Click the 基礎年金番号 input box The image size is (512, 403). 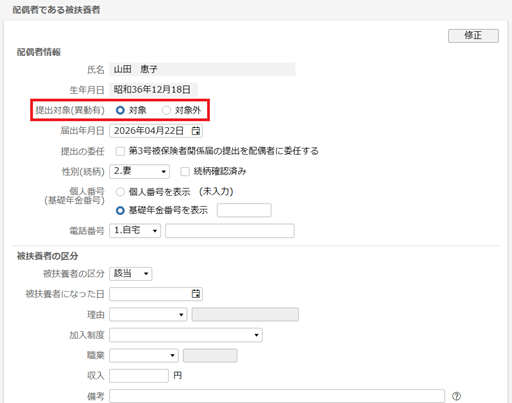[244, 210]
